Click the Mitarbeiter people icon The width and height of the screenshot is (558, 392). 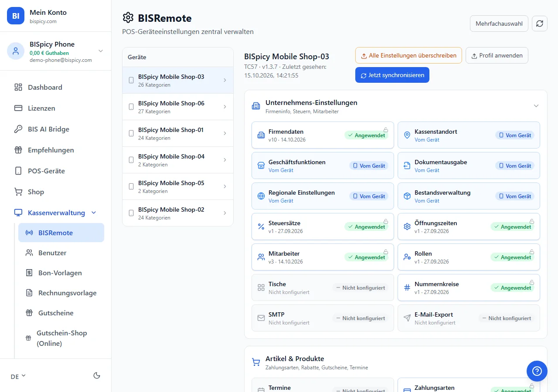point(261,257)
